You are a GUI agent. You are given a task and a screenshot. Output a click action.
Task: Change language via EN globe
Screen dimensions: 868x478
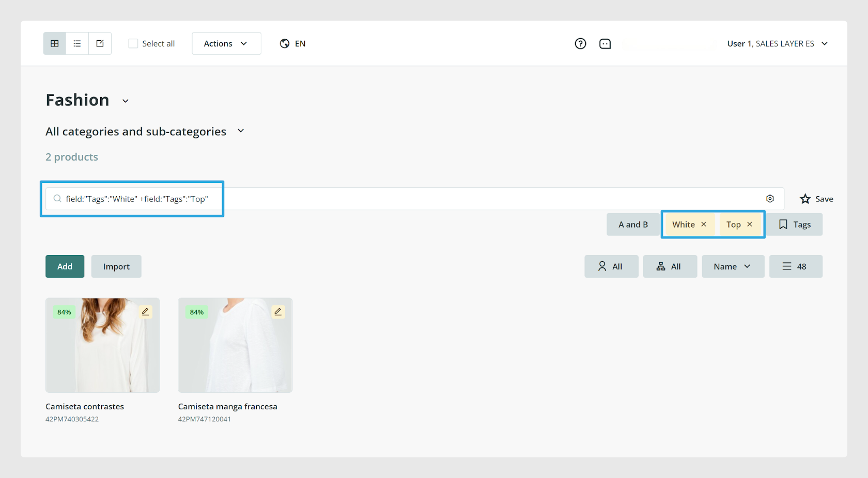pyautogui.click(x=293, y=43)
